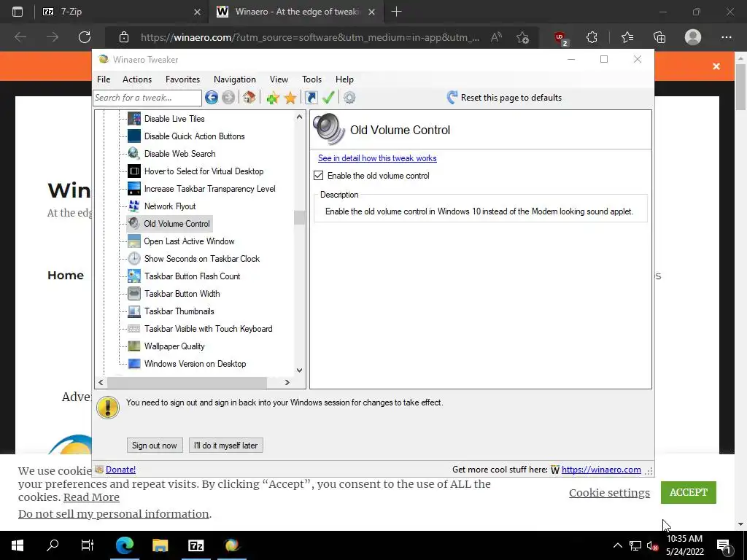The image size is (747, 560).
Task: Add this tweak to favorites (green plus star)
Action: pos(273,98)
